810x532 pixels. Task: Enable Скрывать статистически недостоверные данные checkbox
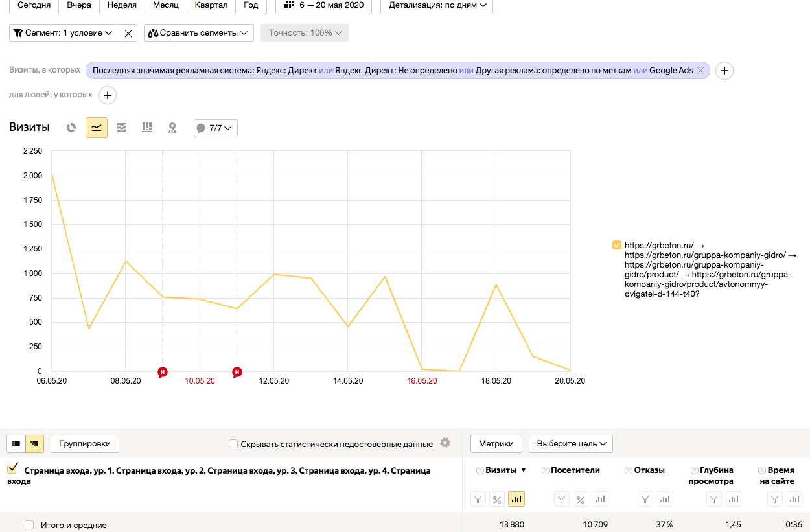pyautogui.click(x=233, y=445)
